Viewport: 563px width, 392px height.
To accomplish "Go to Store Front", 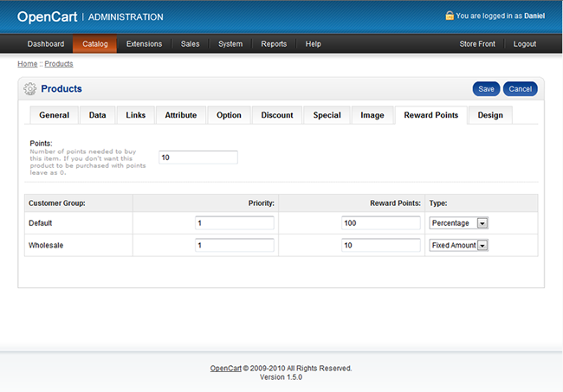I will click(477, 44).
